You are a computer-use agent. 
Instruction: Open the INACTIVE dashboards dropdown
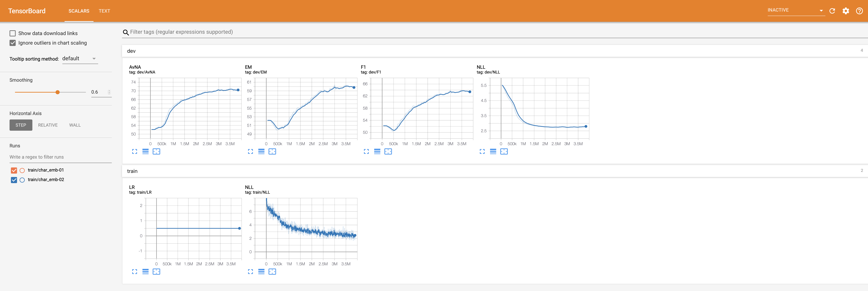(x=795, y=10)
